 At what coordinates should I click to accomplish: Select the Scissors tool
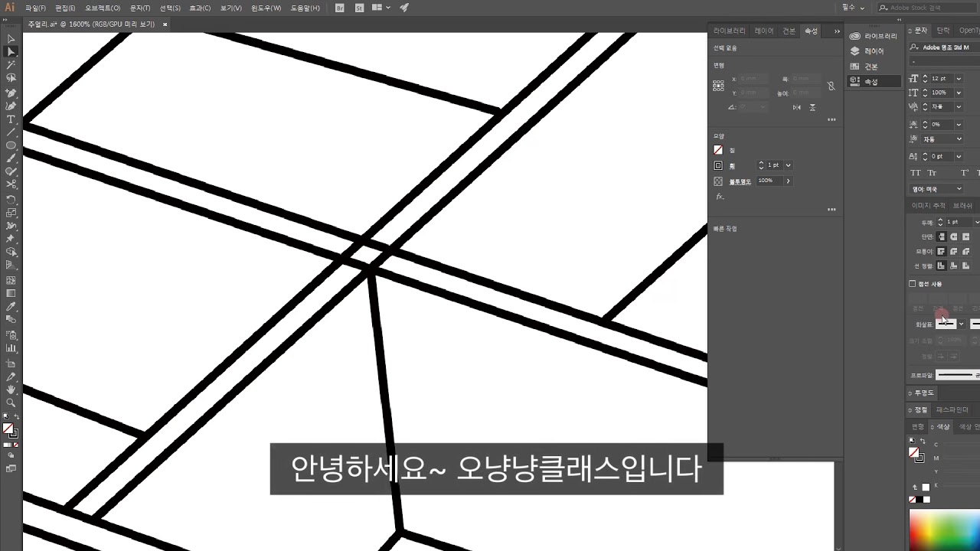click(x=11, y=185)
